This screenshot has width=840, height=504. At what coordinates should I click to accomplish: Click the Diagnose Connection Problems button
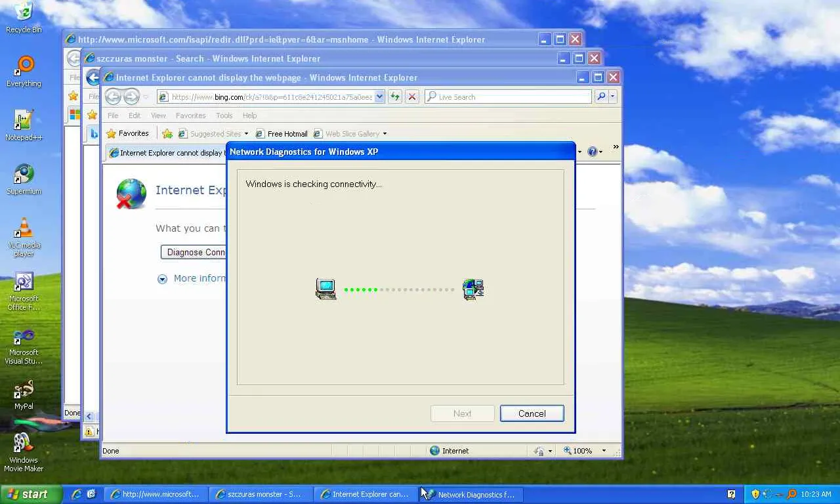[194, 252]
